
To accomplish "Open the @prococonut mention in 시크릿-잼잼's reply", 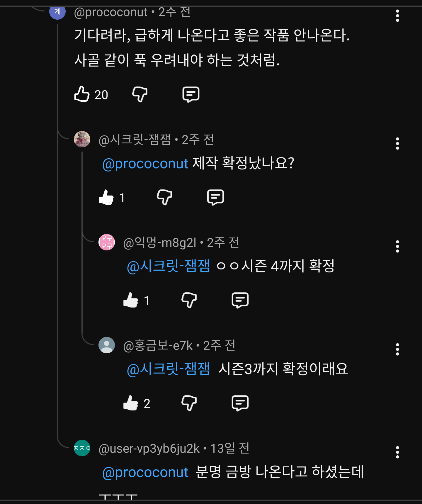I will pyautogui.click(x=145, y=164).
